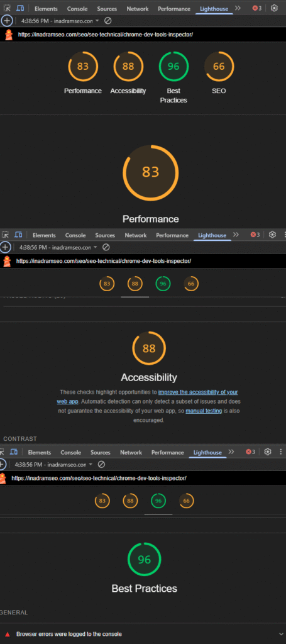Click small 96 gauge in Accessibility report header
The image size is (286, 644).
(163, 284)
